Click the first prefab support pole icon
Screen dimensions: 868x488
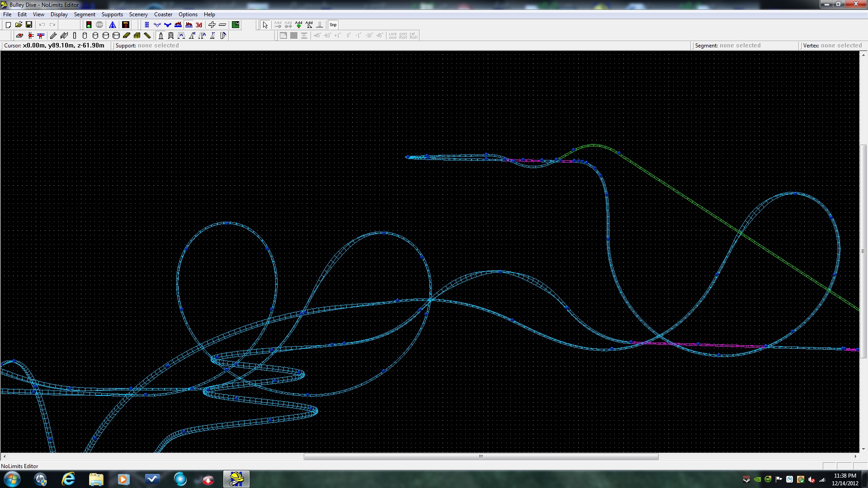[160, 36]
